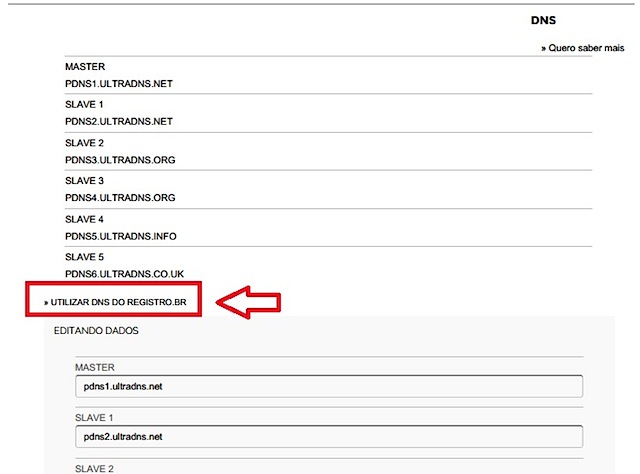Click the SLAVE 2 label in edit form
This screenshot has height=474, width=640.
click(95, 466)
